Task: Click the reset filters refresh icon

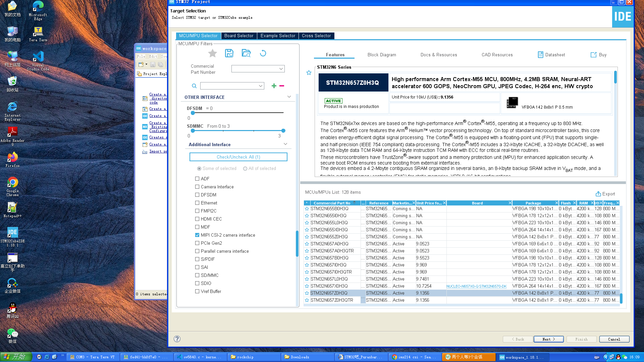Action: pos(263,53)
